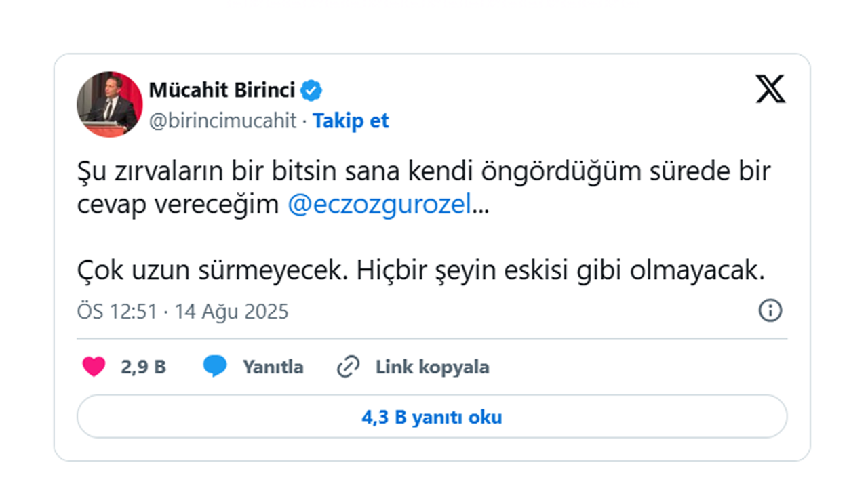868x488 pixels.
Task: Like the tweet with the heart icon
Action: 94,367
